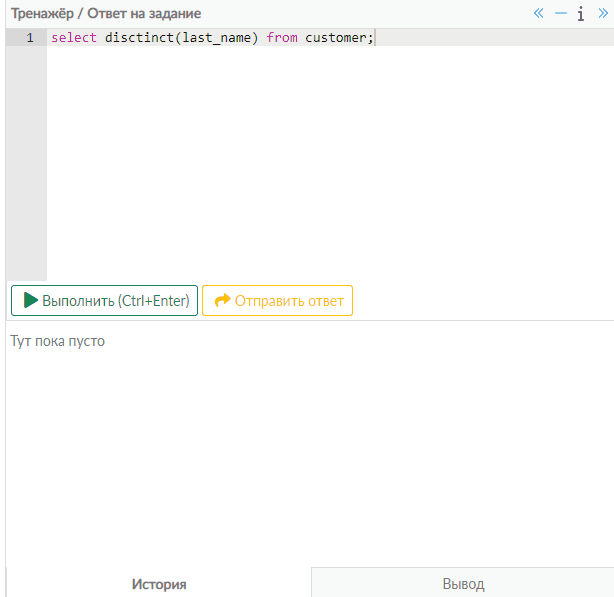614x597 pixels.
Task: Click the 'Тут пока пусто' placeholder text
Action: (57, 342)
